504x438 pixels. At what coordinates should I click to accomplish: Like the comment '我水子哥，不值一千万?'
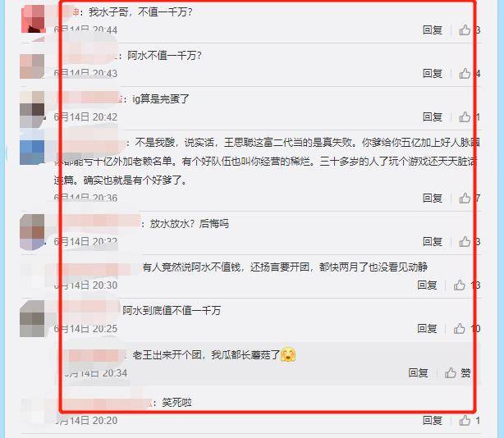(465, 30)
